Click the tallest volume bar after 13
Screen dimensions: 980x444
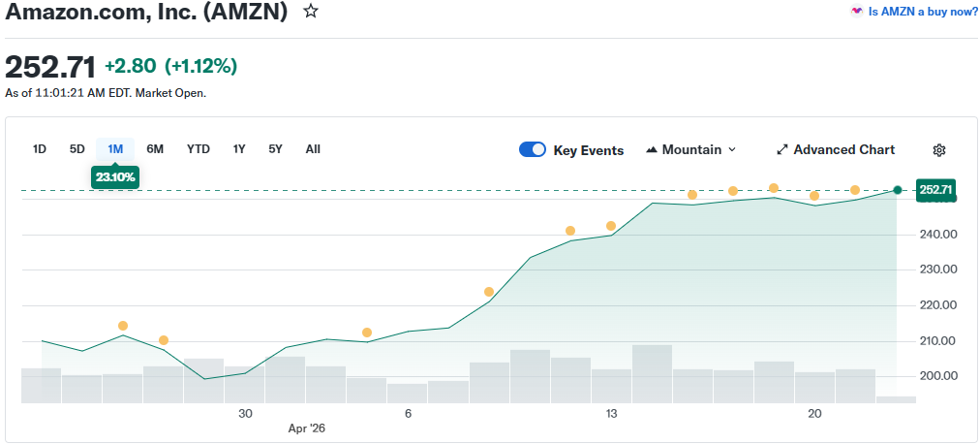point(652,373)
